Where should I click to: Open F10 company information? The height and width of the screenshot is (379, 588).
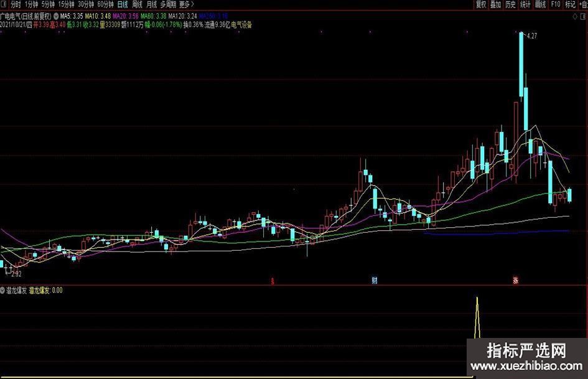point(556,4)
